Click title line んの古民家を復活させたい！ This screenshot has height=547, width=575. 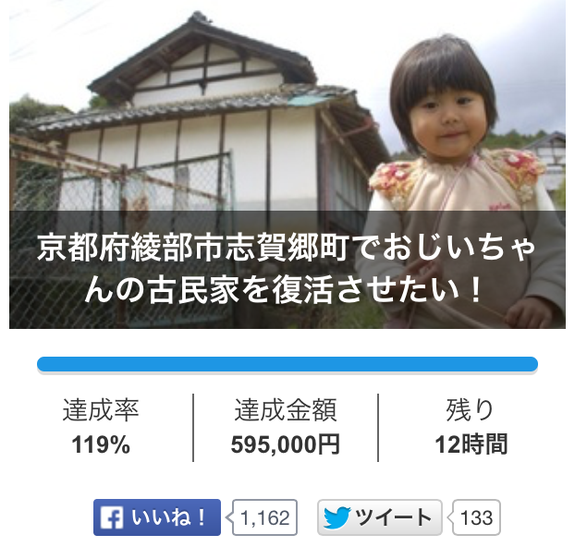(x=283, y=290)
